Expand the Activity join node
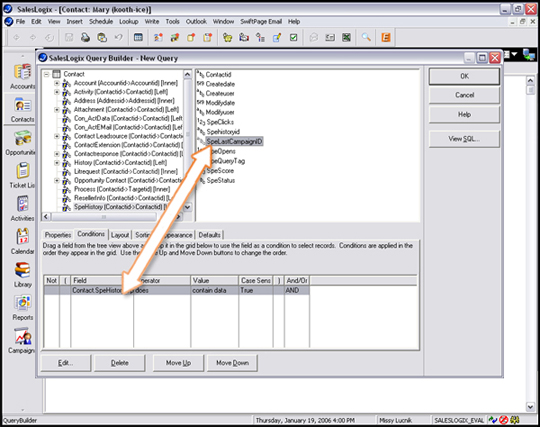The image size is (540, 427). [x=57, y=92]
